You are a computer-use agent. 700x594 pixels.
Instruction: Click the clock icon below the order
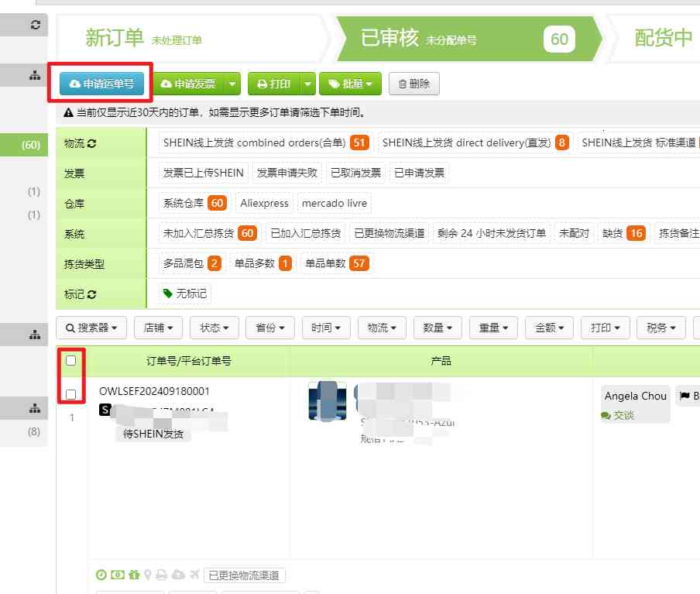click(100, 575)
